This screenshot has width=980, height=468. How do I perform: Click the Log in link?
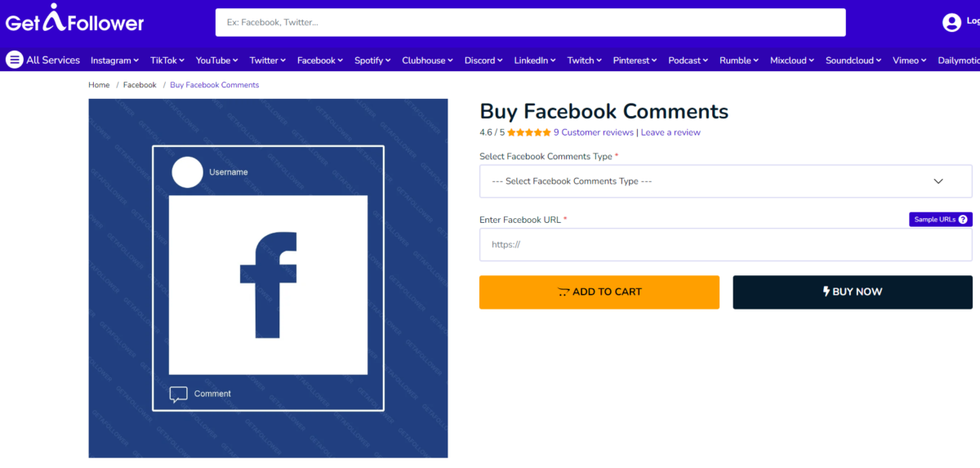point(973,23)
